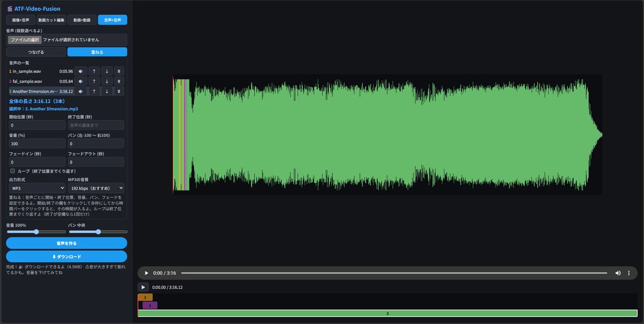Click the 0:00.00 / 3:16.12 timeline time readout
The height and width of the screenshot is (324, 644).
point(167,287)
